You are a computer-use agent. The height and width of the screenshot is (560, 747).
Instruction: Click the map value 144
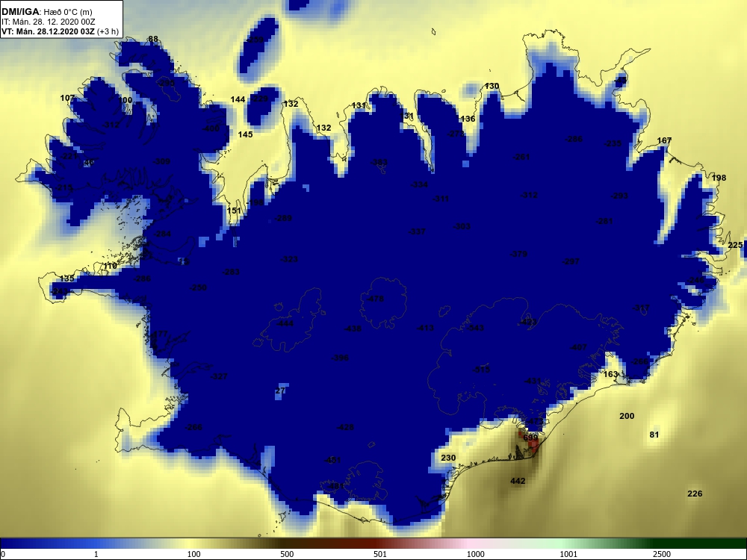click(x=238, y=99)
